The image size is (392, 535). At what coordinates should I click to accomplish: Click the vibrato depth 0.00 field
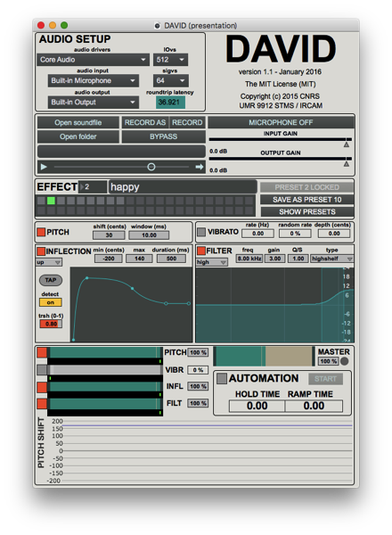tap(334, 234)
